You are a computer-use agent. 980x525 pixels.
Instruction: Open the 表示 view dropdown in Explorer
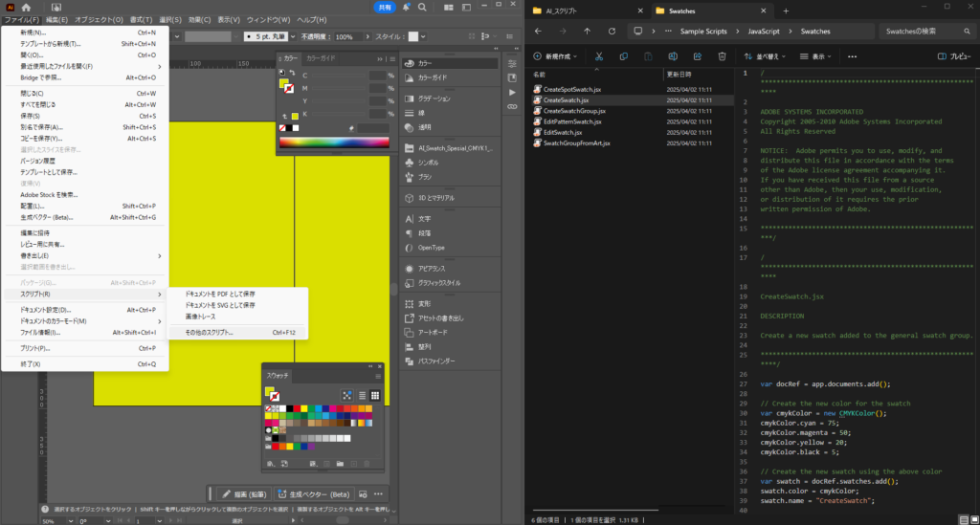[815, 56]
